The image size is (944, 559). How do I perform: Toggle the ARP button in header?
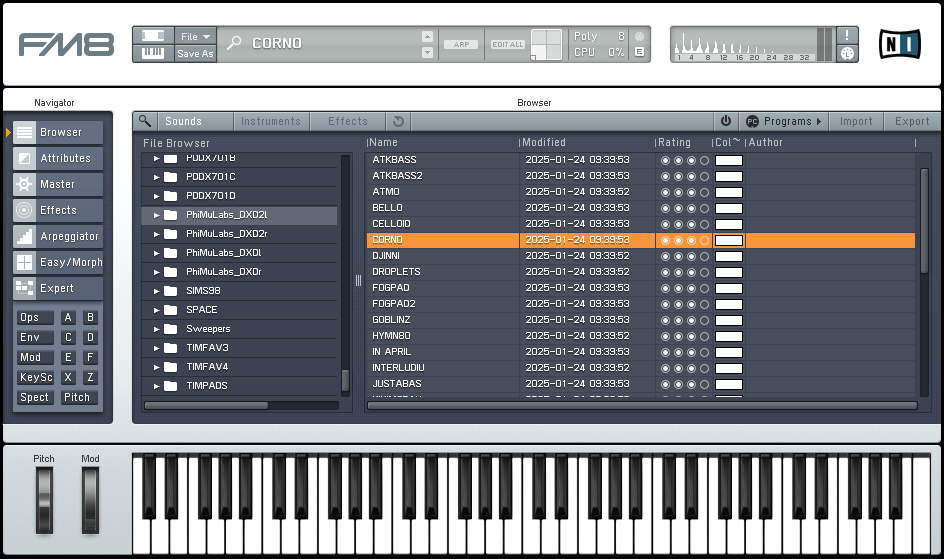click(461, 44)
